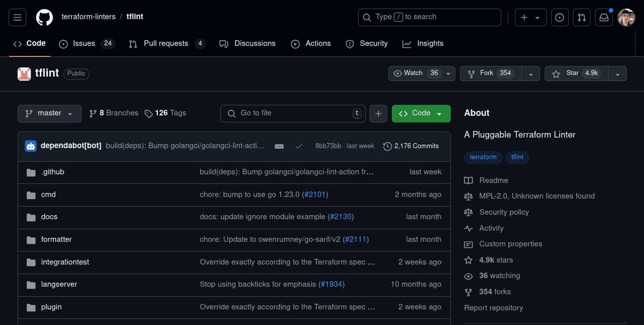Open MPL-2.0 license info link

click(530, 196)
